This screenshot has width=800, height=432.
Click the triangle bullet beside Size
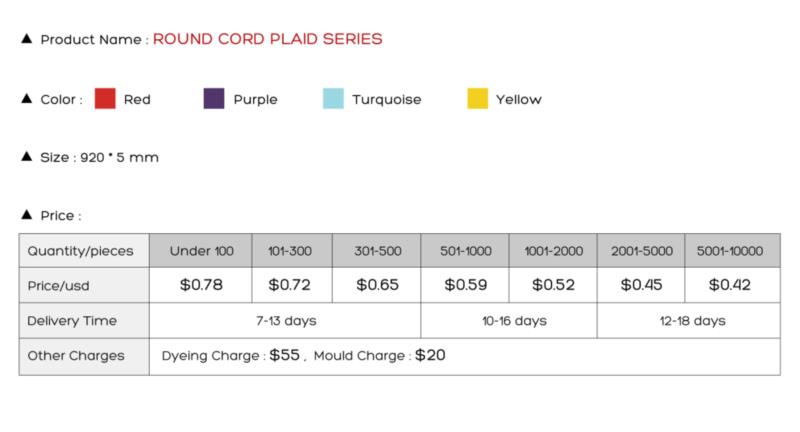pos(27,157)
